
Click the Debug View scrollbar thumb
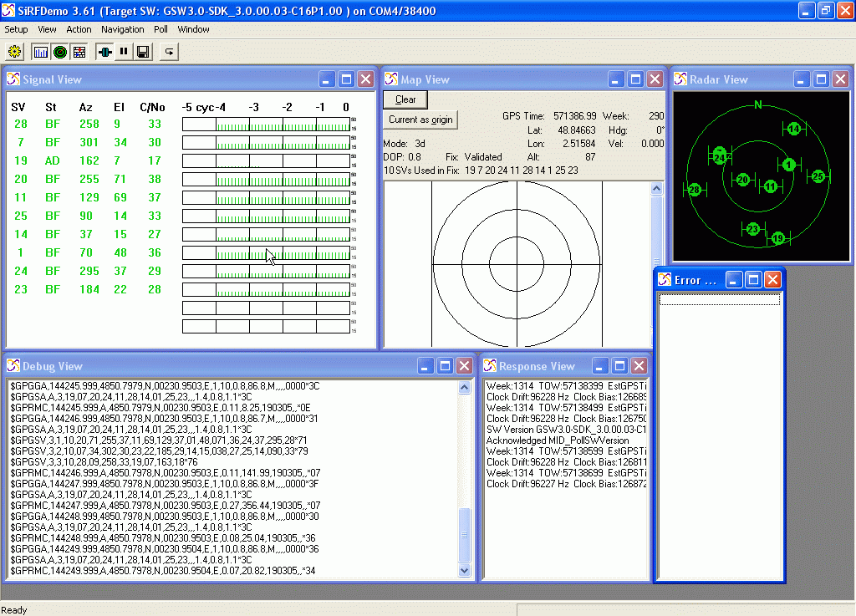click(464, 535)
